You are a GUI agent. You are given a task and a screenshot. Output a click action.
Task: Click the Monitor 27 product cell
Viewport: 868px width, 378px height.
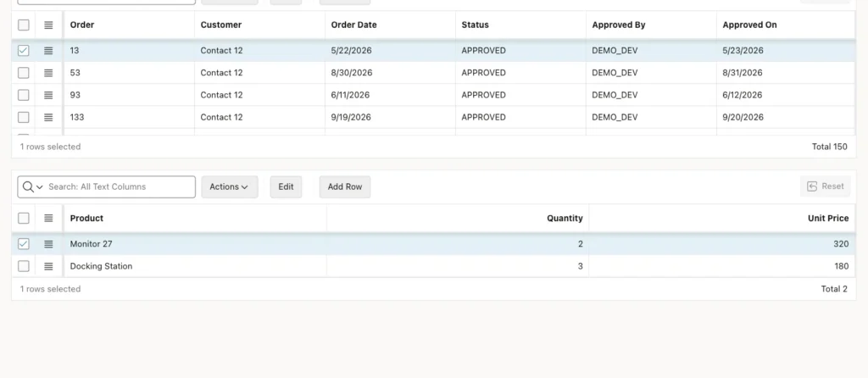click(196, 243)
